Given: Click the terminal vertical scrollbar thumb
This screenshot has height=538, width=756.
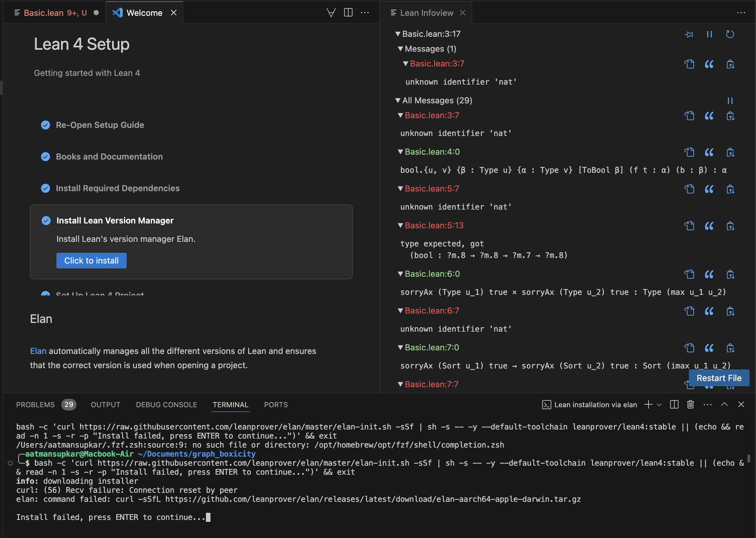Looking at the screenshot, I should click(749, 459).
